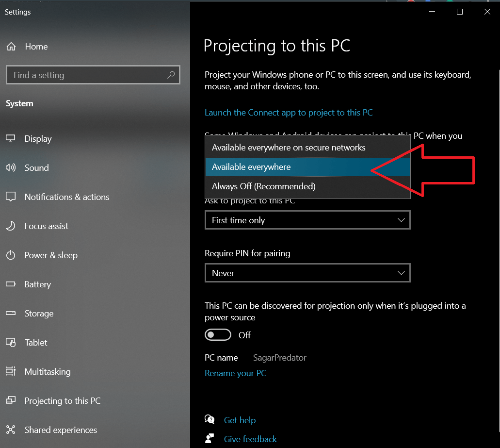This screenshot has height=448, width=500.
Task: Click the Display monitor icon
Action: click(11, 139)
